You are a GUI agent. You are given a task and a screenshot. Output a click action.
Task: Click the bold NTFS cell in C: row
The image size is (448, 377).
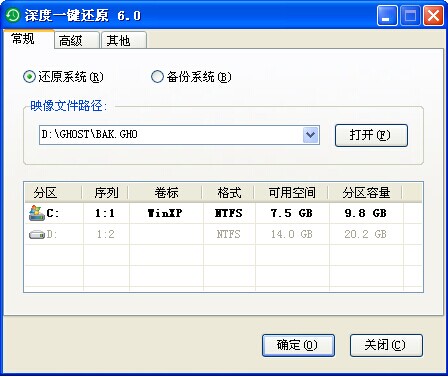[x=229, y=213]
